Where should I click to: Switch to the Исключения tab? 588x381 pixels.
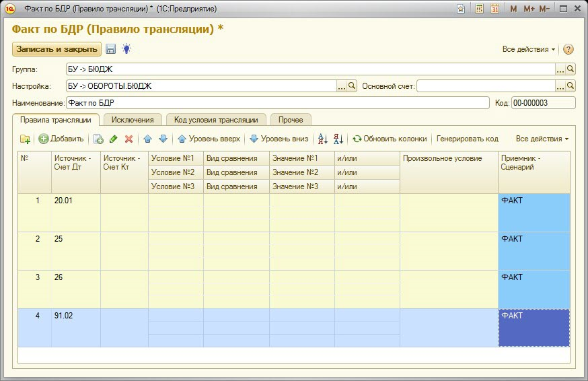[133, 120]
